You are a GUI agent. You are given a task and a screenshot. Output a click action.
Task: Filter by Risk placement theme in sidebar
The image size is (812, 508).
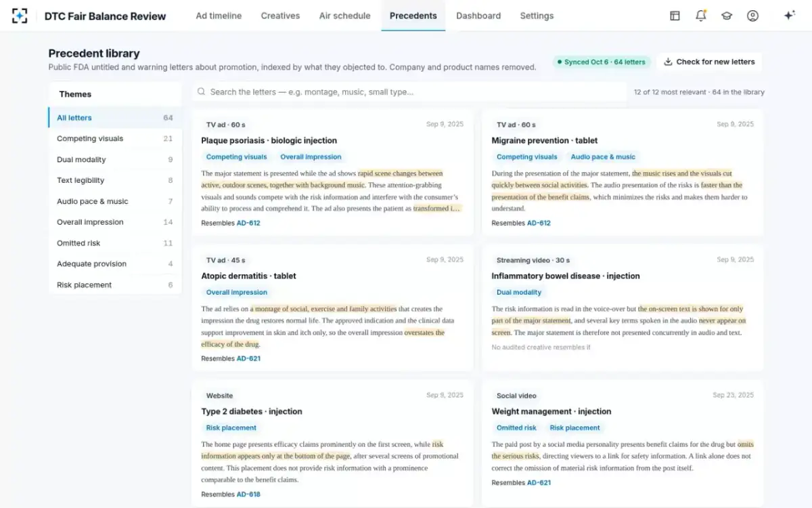pyautogui.click(x=114, y=285)
